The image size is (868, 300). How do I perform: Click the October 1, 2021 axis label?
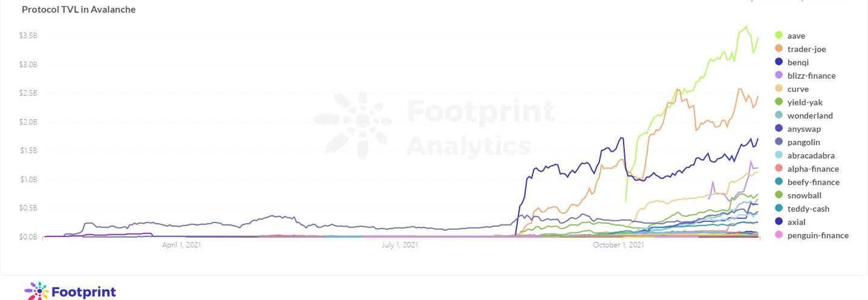coord(618,245)
